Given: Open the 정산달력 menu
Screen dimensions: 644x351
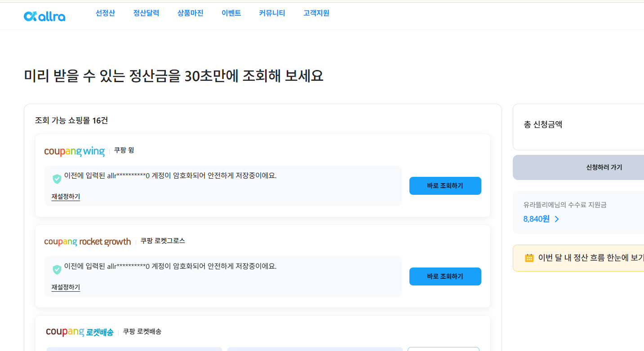Looking at the screenshot, I should 146,13.
